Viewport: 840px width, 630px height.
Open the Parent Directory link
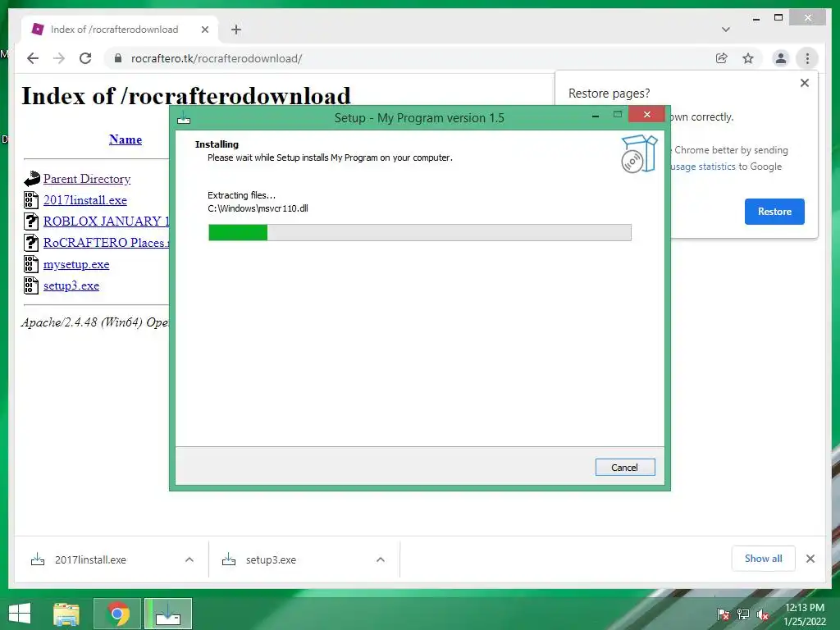pos(87,179)
